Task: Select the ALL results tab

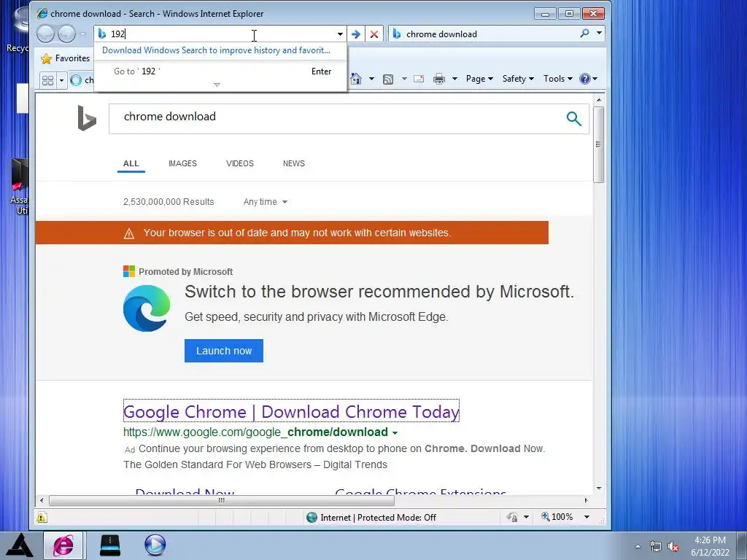Action: 131,163
